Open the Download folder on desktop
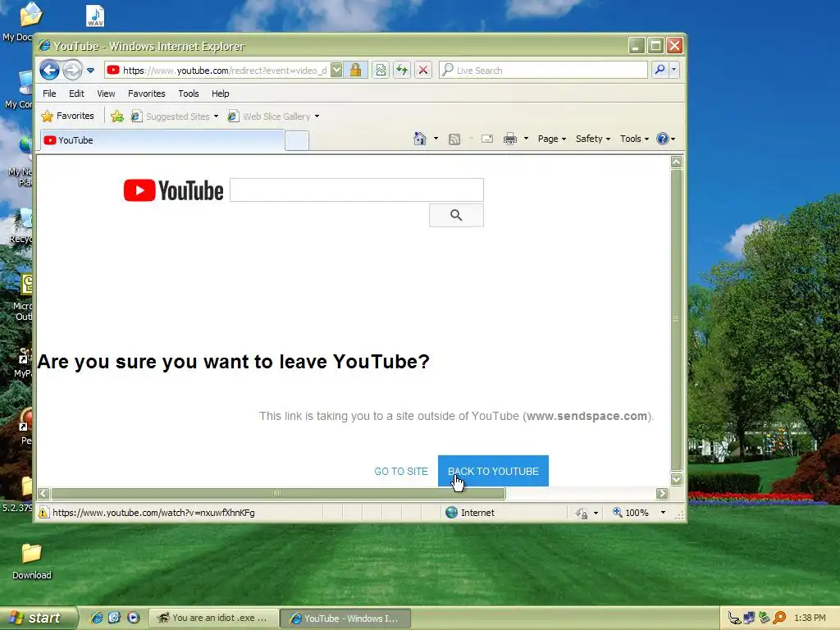 (x=32, y=561)
